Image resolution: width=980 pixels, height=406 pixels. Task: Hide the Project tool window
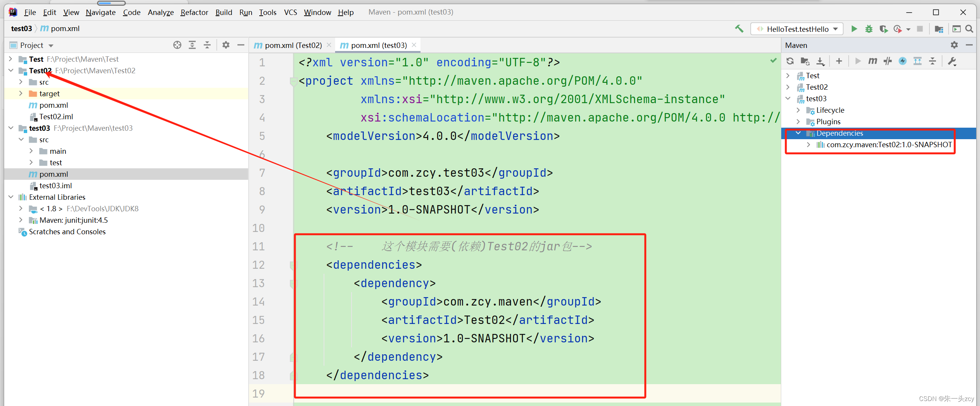click(x=241, y=45)
